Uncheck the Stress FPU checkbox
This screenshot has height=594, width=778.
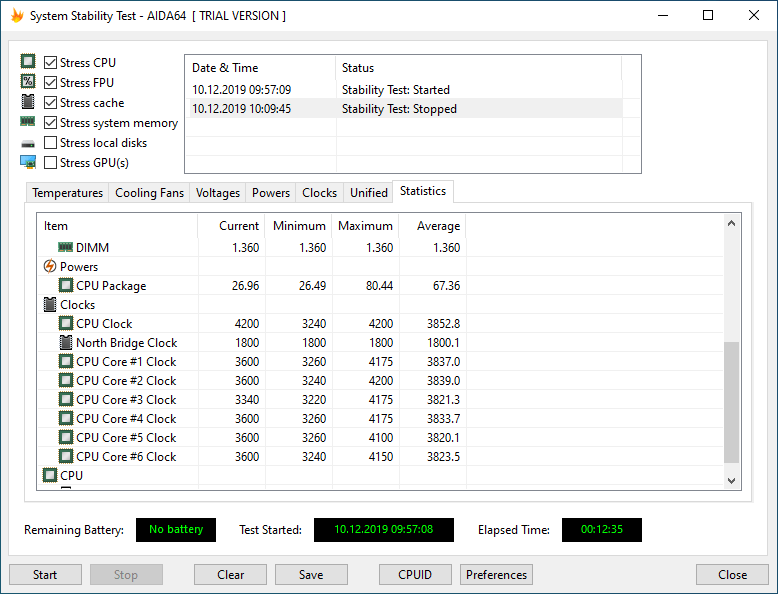click(50, 82)
